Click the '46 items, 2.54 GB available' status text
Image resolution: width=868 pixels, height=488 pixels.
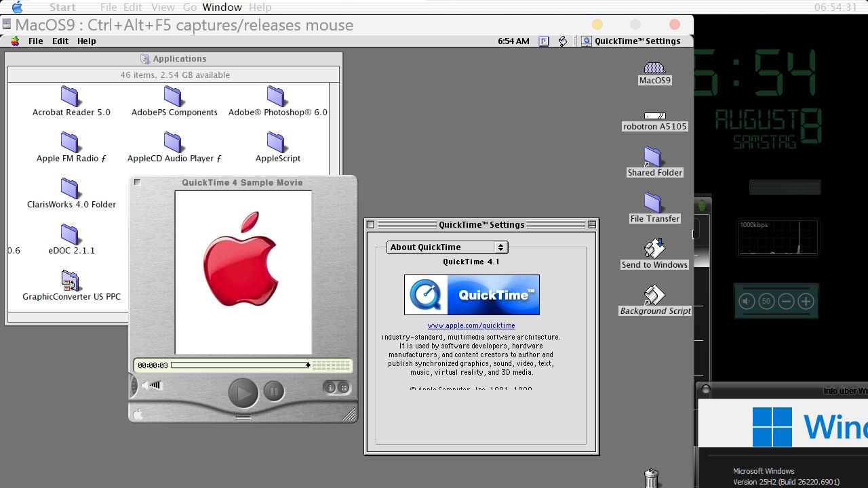[x=175, y=75]
